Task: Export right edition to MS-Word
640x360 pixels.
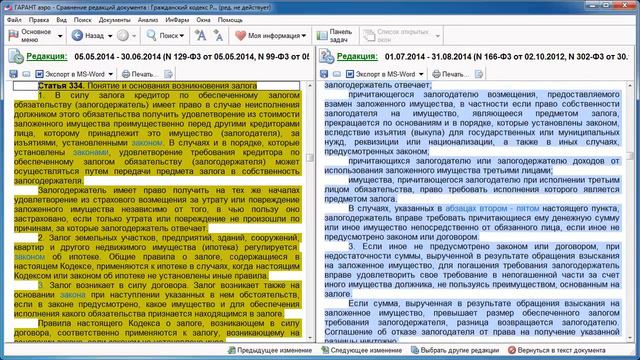Action: point(381,74)
